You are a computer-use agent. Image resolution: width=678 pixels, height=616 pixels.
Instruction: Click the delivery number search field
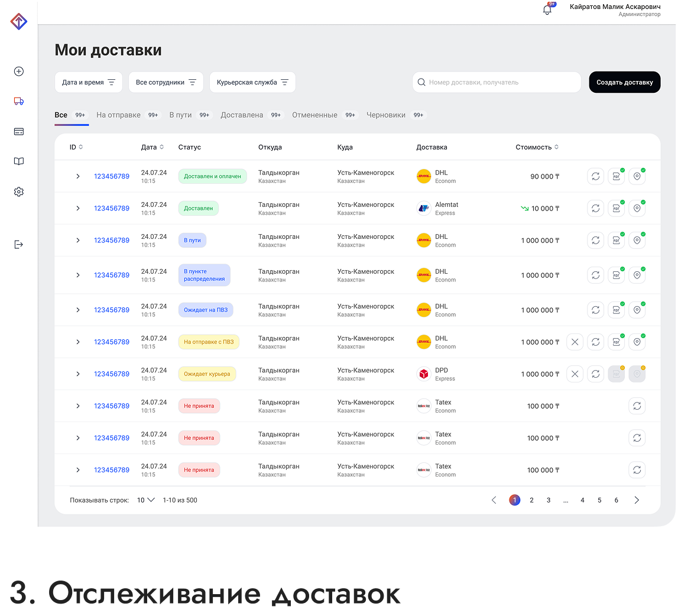(x=497, y=83)
